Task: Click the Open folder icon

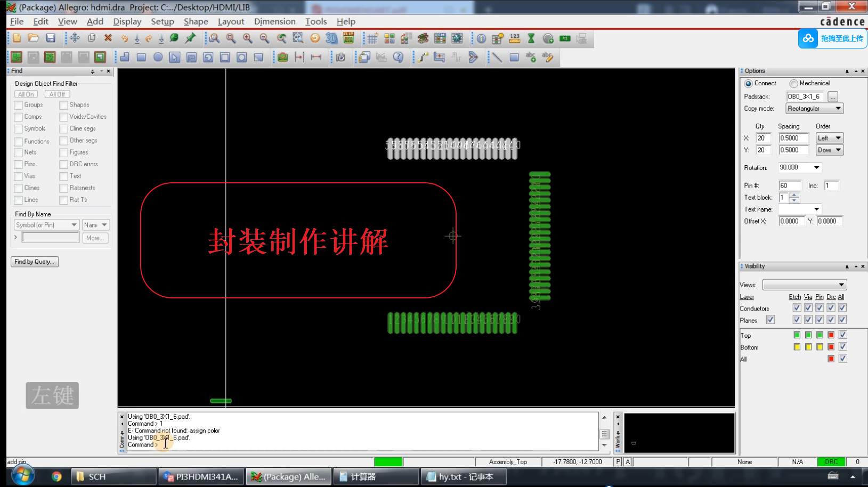Action: point(34,38)
